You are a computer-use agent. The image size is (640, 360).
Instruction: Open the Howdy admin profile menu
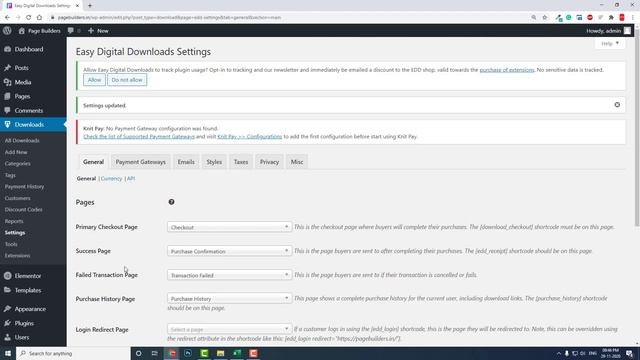(609, 31)
